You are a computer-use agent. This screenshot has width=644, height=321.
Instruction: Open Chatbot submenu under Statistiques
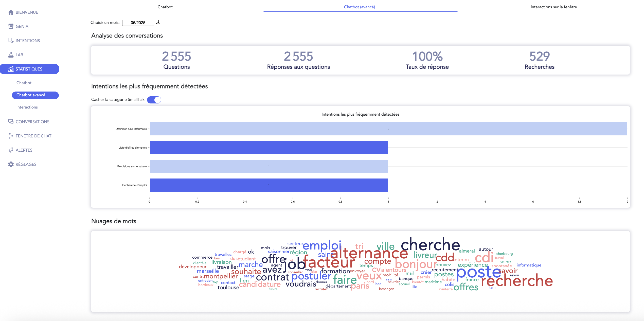click(x=24, y=83)
